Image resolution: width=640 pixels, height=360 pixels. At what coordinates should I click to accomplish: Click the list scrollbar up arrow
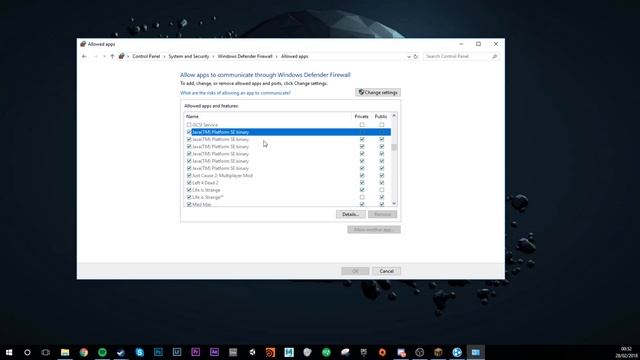pyautogui.click(x=394, y=116)
